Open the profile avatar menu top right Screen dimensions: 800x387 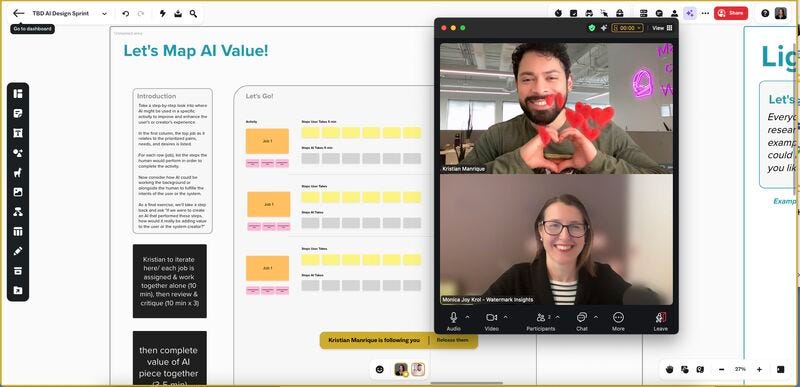click(781, 14)
